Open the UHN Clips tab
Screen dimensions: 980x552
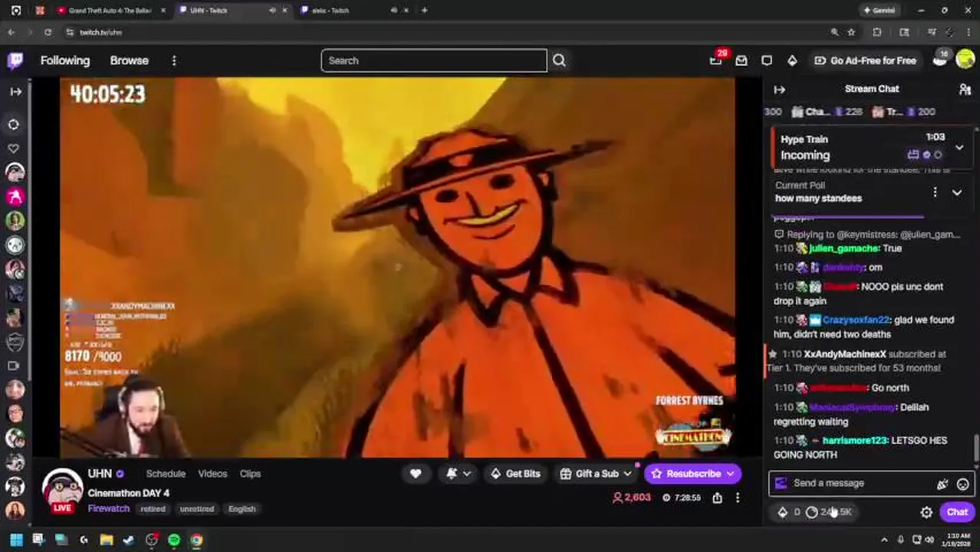[x=250, y=474]
